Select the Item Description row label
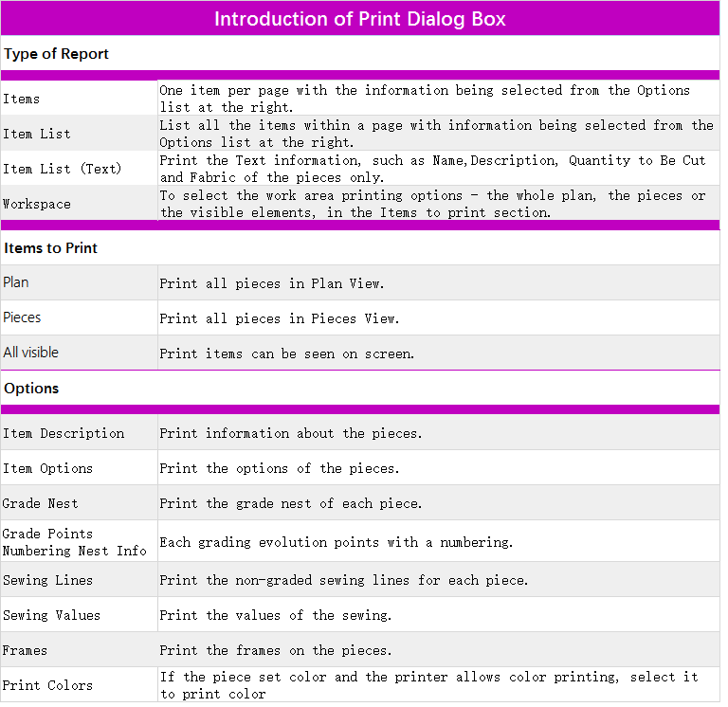The height and width of the screenshot is (707, 728). tap(64, 433)
